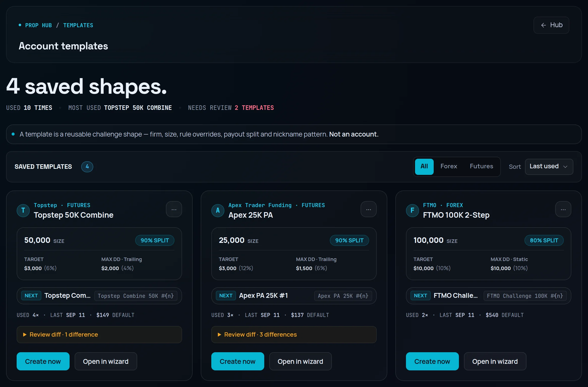Expand Review diff with 1 difference
This screenshot has height=387, width=588.
click(99, 335)
